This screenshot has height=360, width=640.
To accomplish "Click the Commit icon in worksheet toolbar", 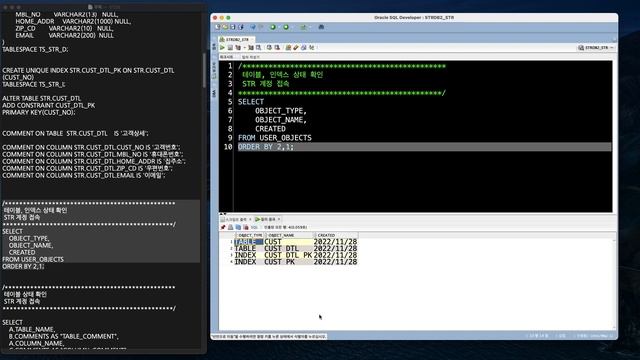I will click(x=269, y=47).
